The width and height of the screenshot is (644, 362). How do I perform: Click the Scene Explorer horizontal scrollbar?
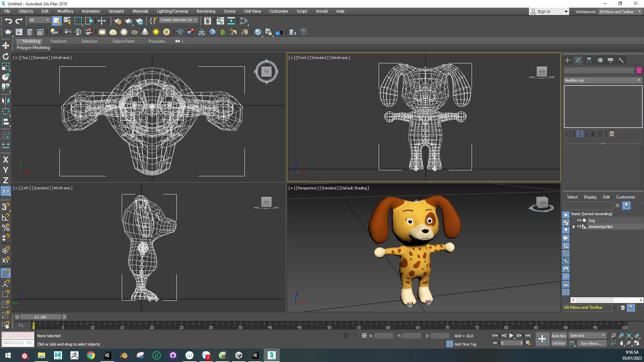click(x=607, y=300)
